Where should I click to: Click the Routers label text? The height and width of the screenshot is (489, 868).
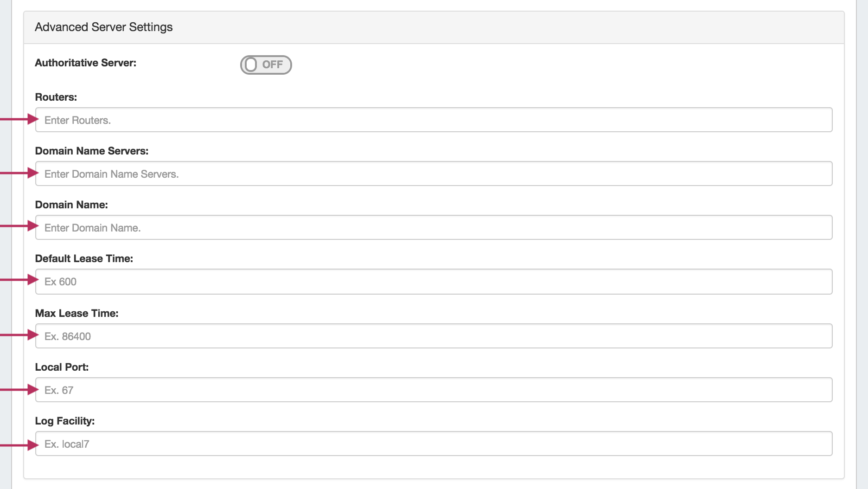(x=56, y=97)
